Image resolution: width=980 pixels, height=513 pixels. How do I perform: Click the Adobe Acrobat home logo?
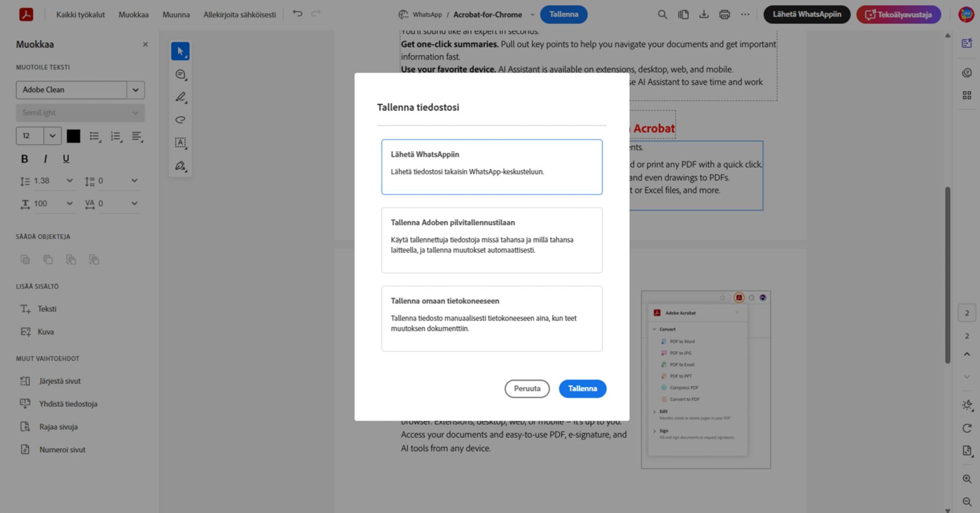(x=26, y=14)
